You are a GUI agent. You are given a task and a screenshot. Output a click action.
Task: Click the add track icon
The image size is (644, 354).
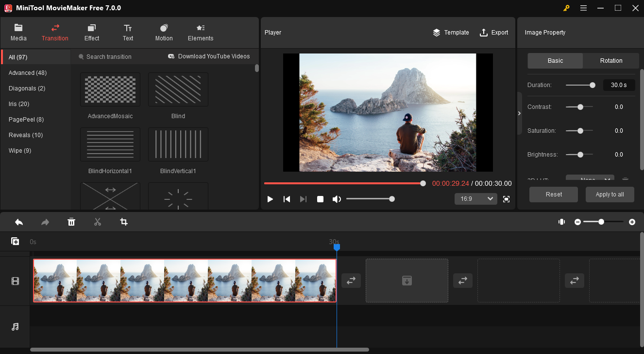pos(15,241)
